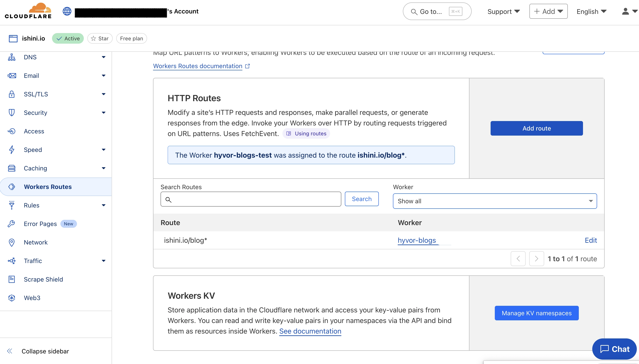The height and width of the screenshot is (364, 639).
Task: Go to next page of routes
Action: point(536,258)
